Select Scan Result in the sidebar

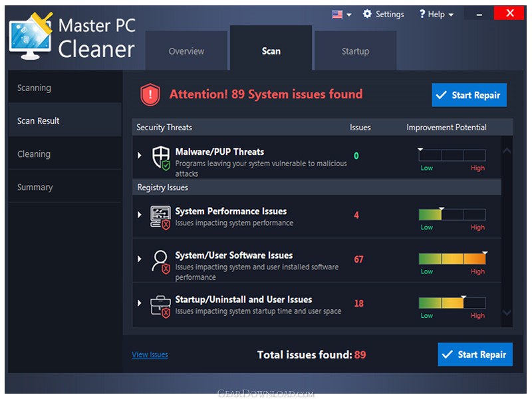click(x=65, y=121)
